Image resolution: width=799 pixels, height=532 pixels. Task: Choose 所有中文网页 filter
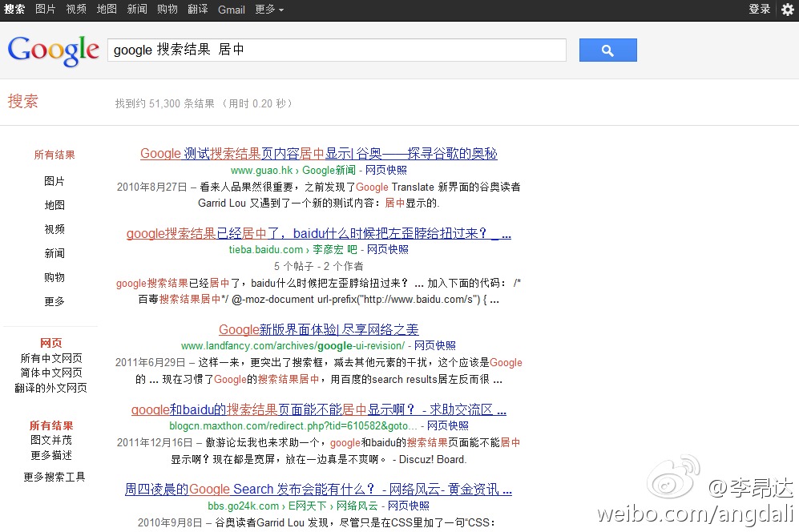point(51,358)
